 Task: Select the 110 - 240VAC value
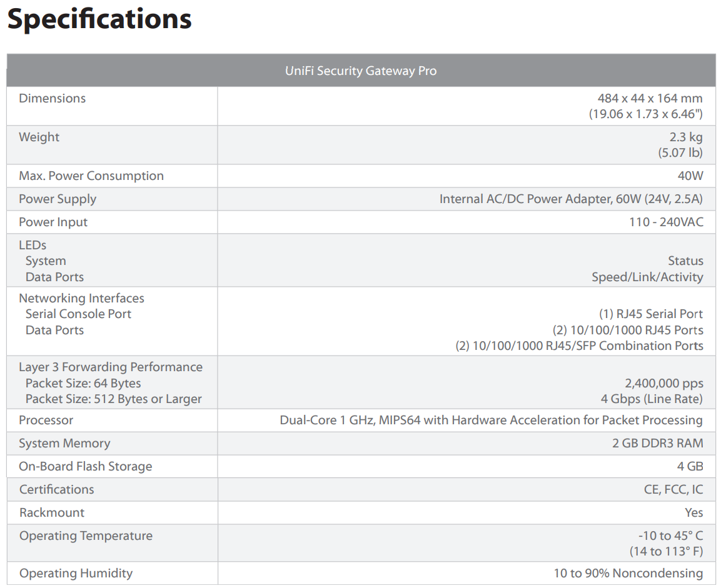click(666, 222)
